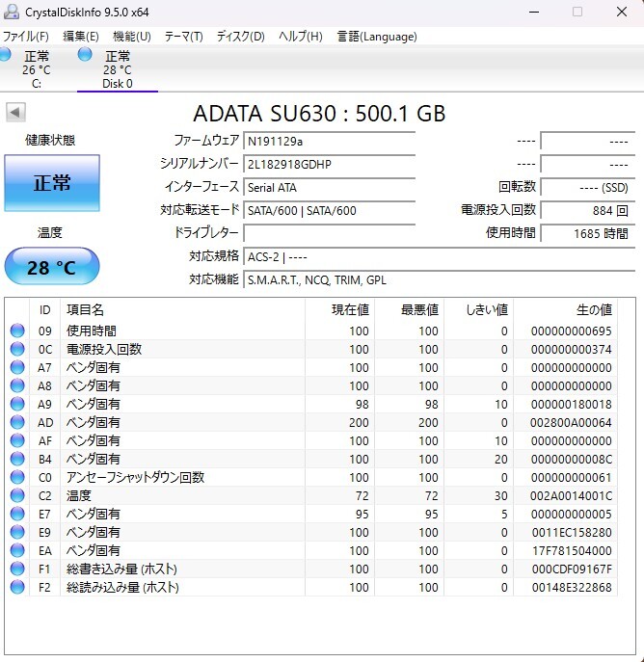Image resolution: width=644 pixels, height=662 pixels.
Task: Click the power-on hours value 1685 時間
Action: point(588,233)
